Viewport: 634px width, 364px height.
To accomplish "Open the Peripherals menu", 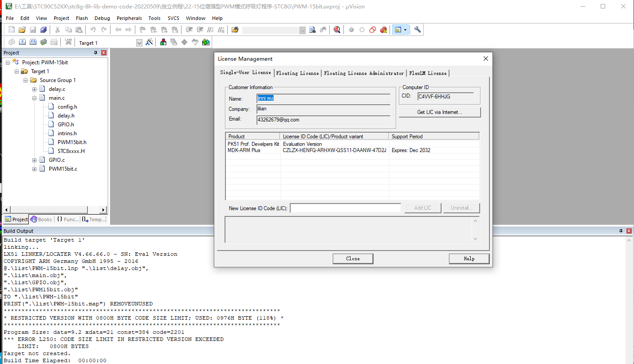I will (x=129, y=18).
